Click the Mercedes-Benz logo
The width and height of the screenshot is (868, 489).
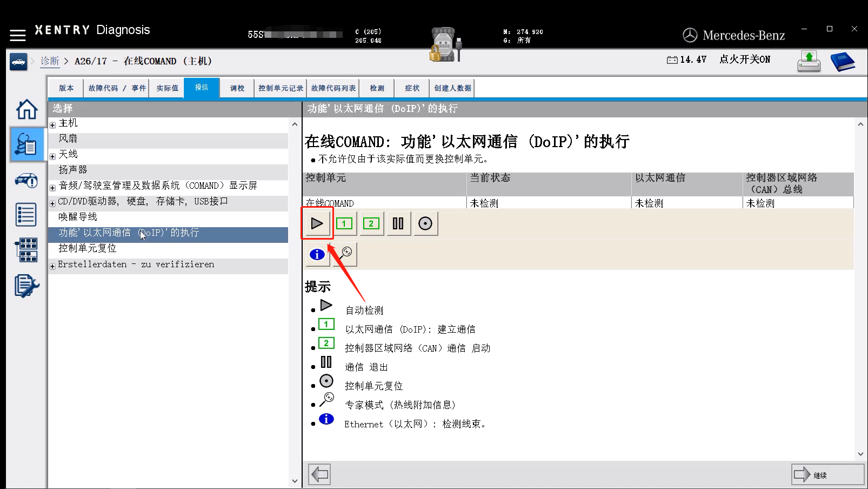(x=733, y=36)
